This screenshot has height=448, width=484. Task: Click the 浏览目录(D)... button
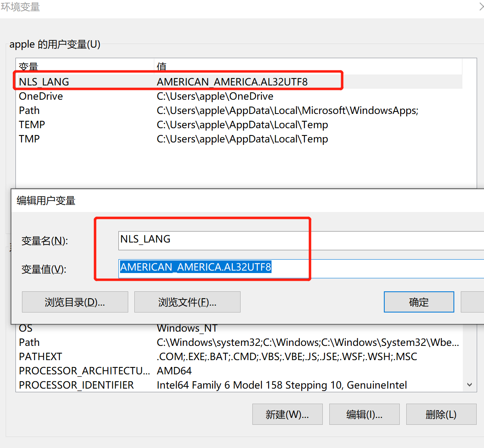75,302
